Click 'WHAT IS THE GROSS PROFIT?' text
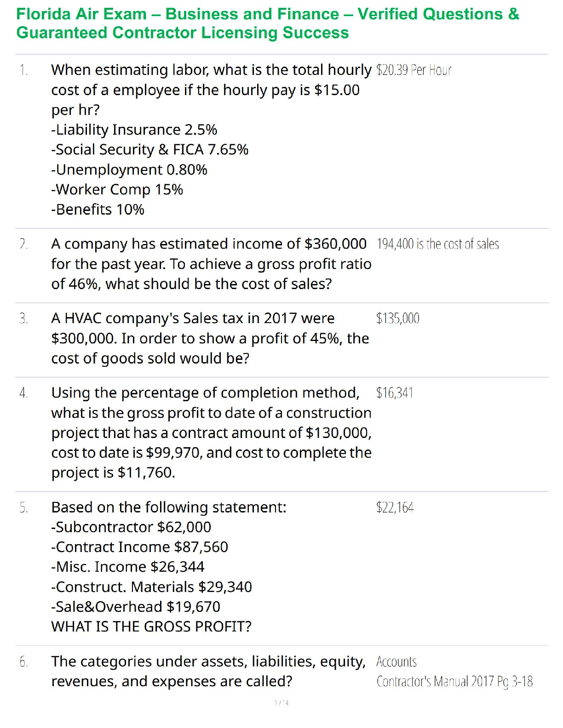This screenshot has width=563, height=728. 151,627
